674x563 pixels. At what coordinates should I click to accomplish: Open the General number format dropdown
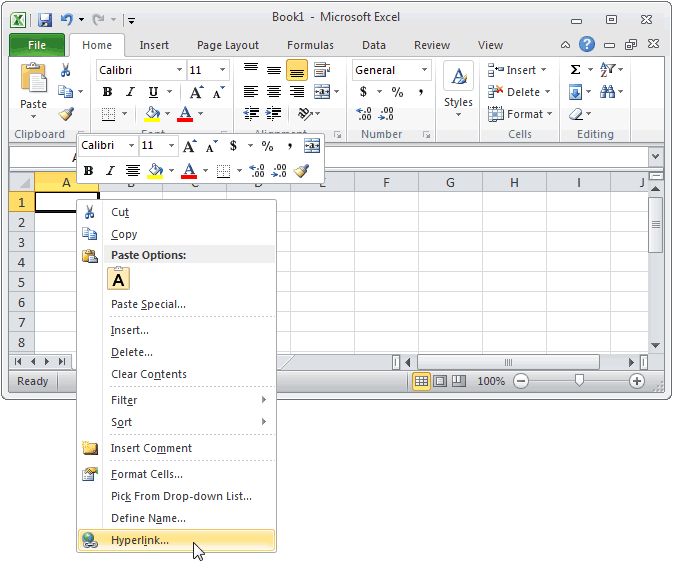pos(424,70)
